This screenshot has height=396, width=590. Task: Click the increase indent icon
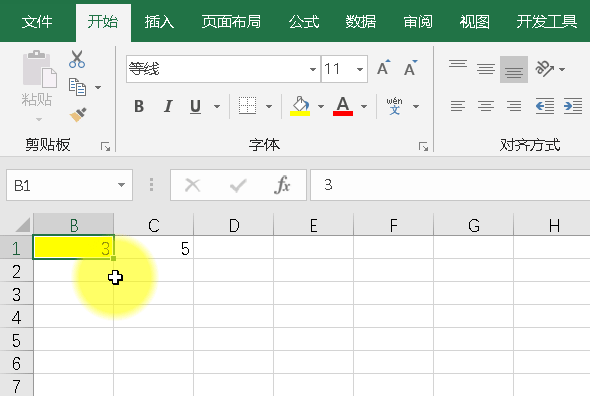[573, 106]
